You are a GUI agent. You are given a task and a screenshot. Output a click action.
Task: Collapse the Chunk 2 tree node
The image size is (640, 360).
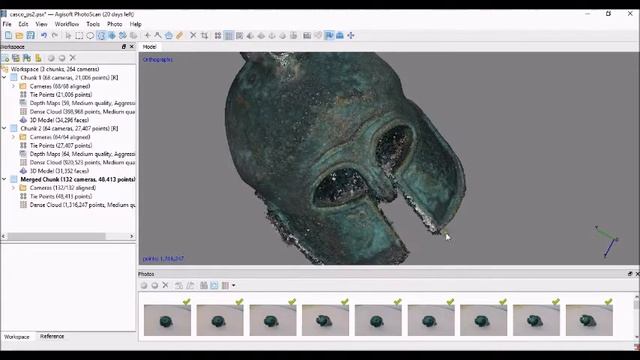4,128
